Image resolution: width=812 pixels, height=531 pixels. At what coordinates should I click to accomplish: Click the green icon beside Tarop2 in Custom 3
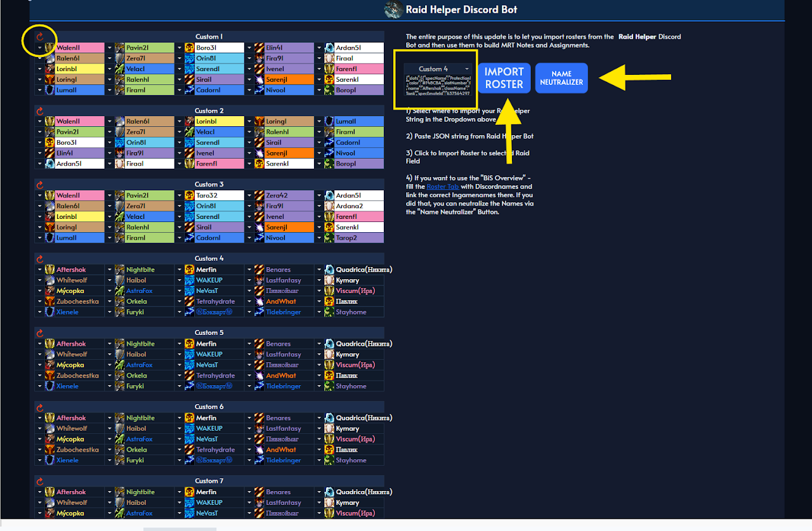(x=329, y=238)
